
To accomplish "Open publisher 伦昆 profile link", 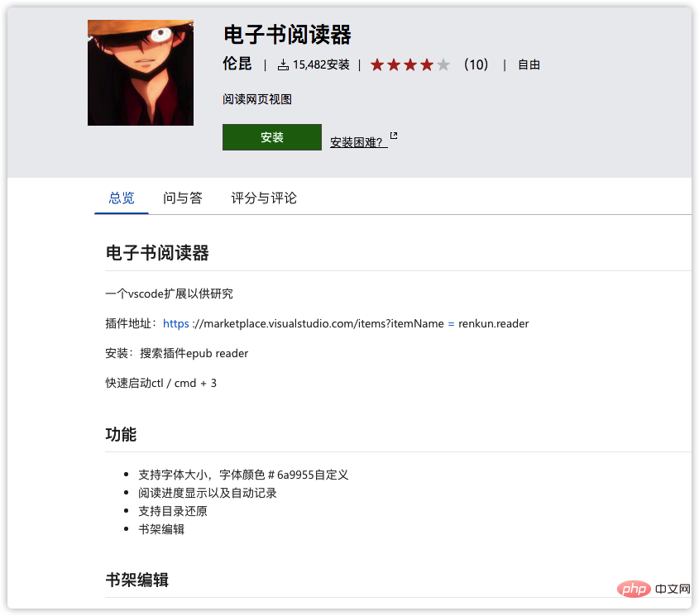I will [x=237, y=64].
